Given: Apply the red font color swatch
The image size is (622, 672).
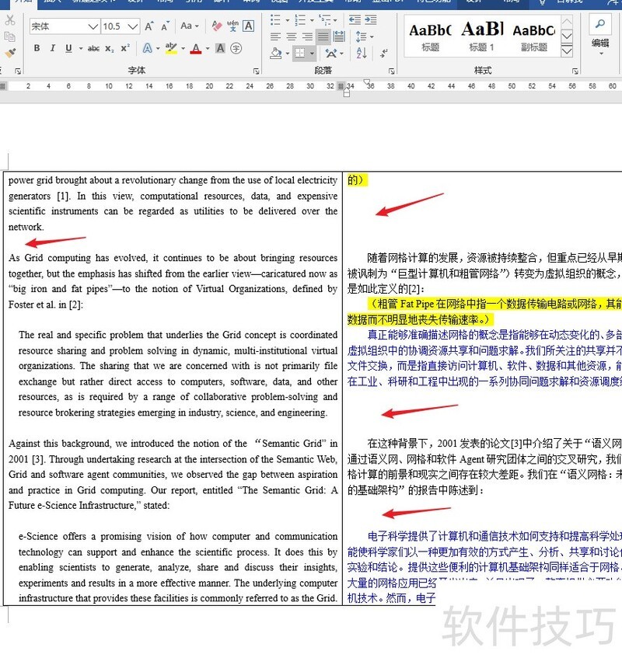Looking at the screenshot, I should [x=195, y=49].
